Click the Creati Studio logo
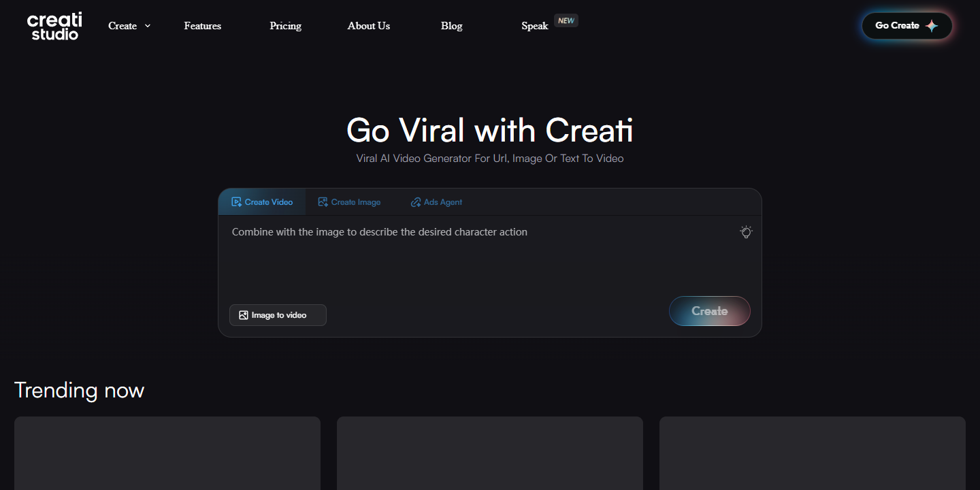 (x=54, y=26)
